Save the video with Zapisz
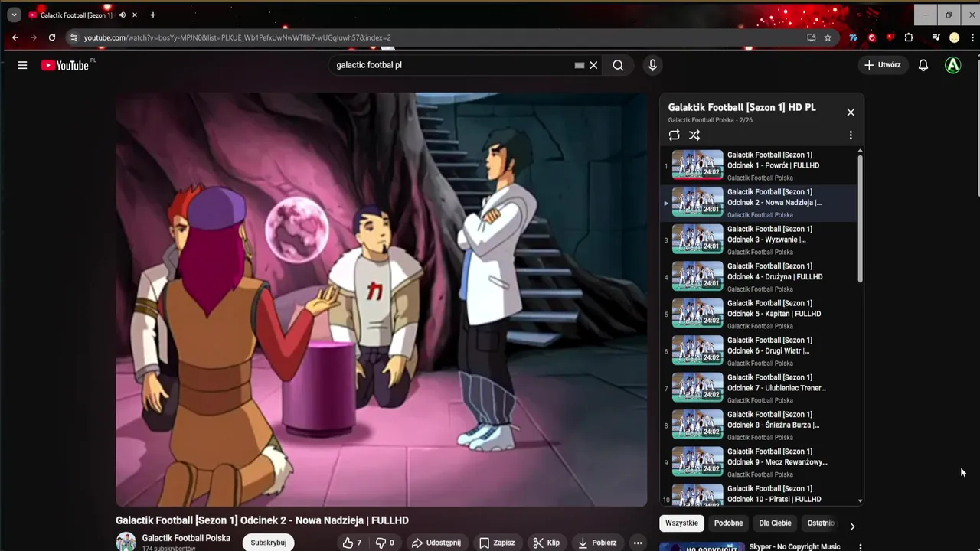This screenshot has height=551, width=980. point(497,543)
